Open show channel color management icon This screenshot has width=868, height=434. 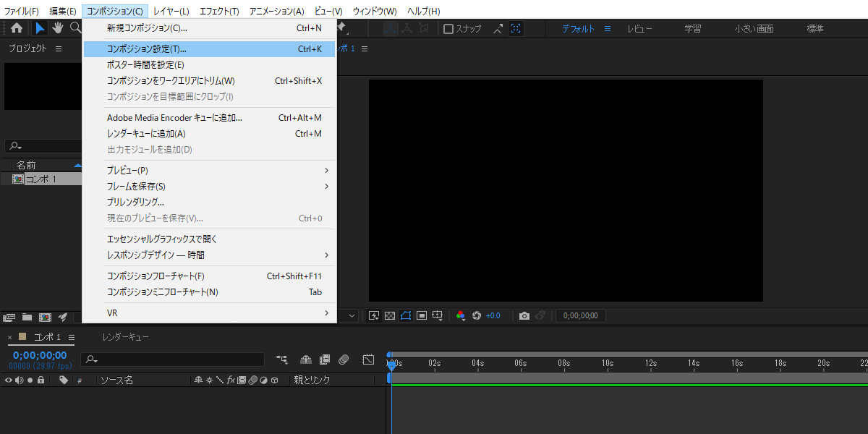click(461, 316)
